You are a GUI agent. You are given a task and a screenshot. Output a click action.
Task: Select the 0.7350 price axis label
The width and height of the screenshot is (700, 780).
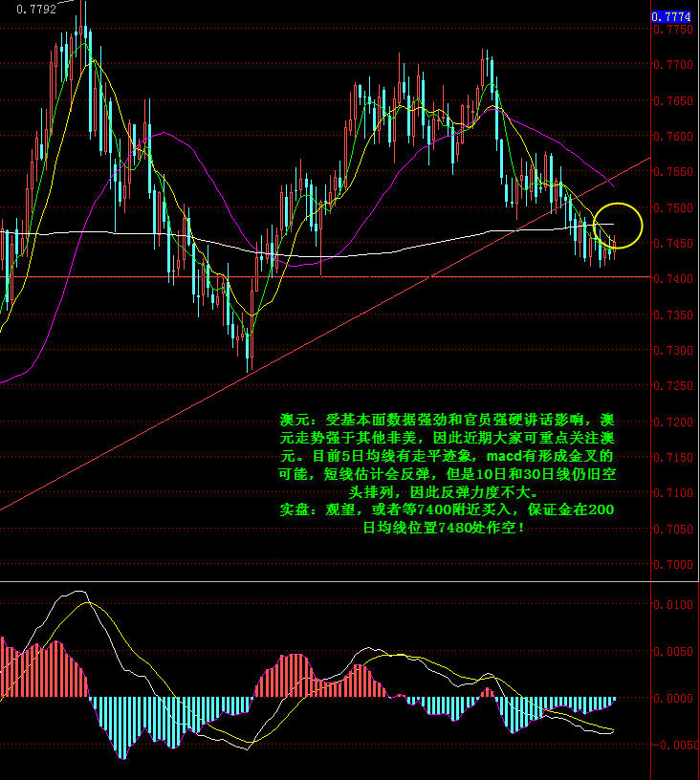[673, 314]
